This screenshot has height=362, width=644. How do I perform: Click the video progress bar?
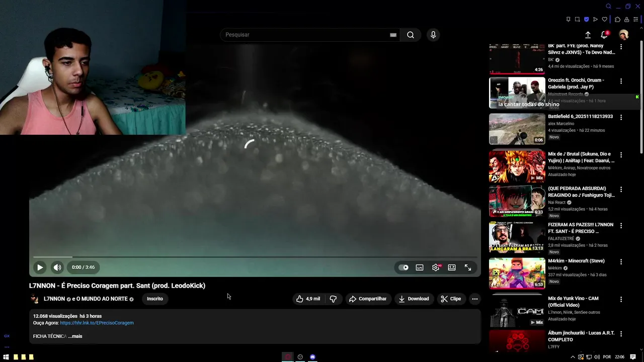(x=255, y=257)
